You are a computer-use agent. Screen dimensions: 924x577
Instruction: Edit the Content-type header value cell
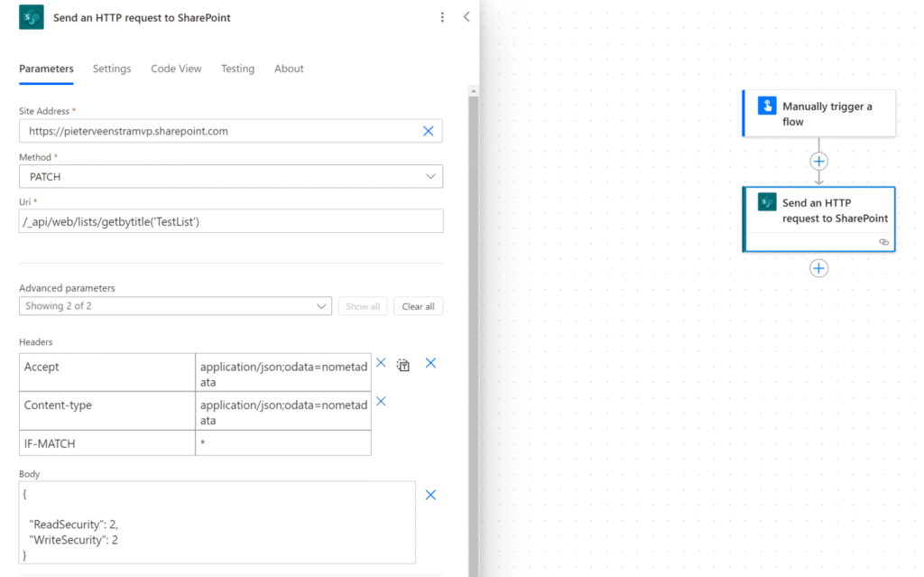tap(283, 411)
